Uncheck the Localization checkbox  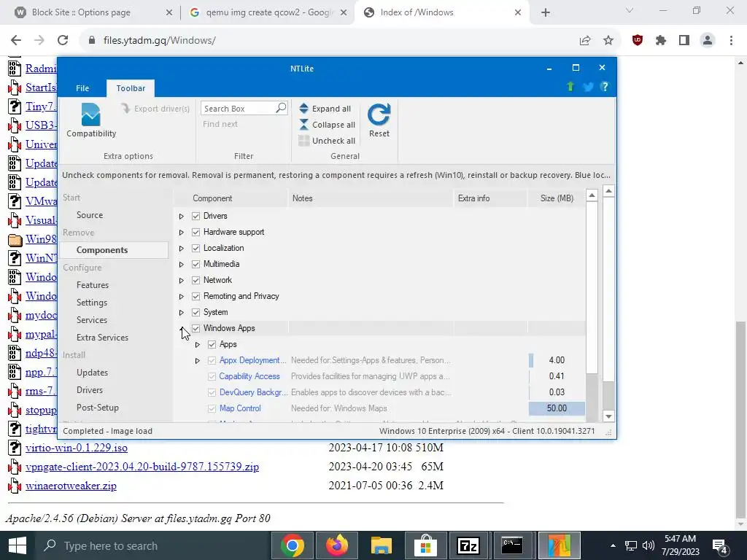click(x=196, y=248)
